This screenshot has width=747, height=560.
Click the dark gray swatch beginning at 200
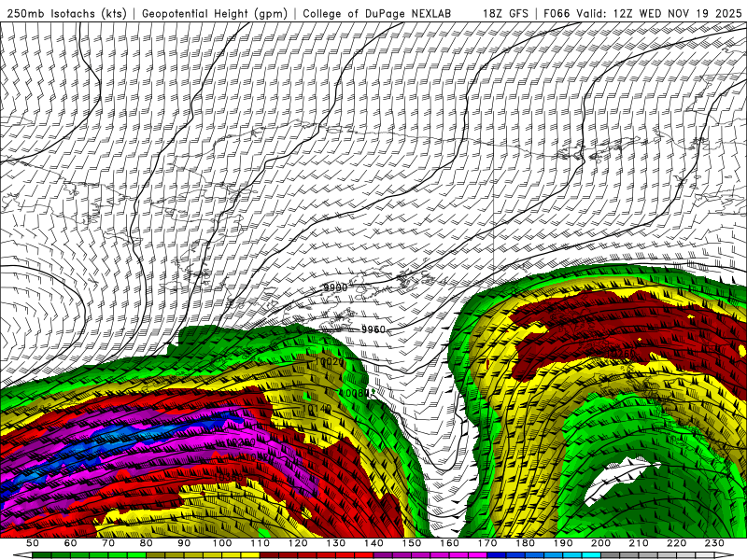point(611,555)
